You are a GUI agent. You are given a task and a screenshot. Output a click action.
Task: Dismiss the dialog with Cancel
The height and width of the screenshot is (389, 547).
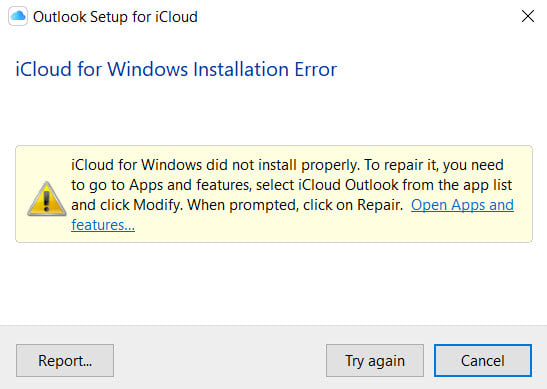tap(483, 360)
